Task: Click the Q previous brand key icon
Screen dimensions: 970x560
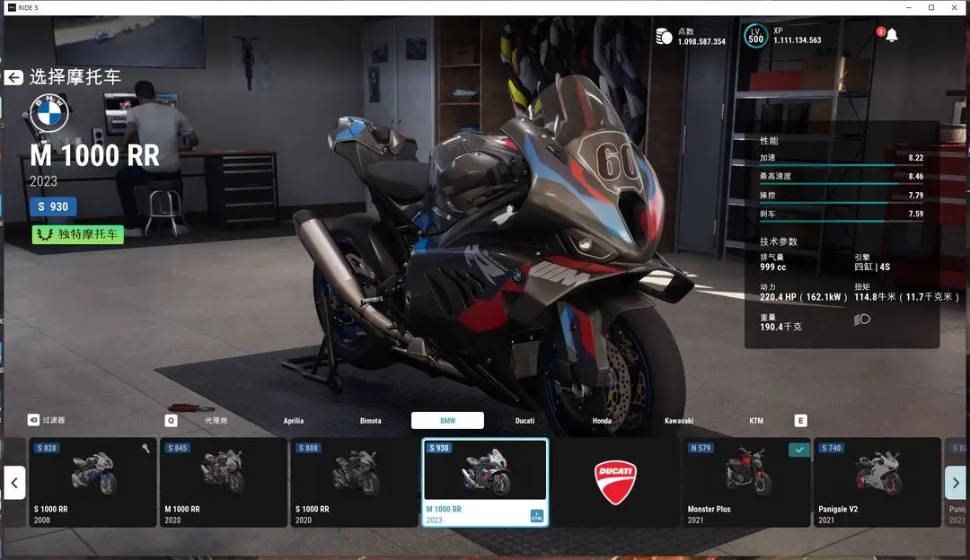Action: [x=172, y=420]
